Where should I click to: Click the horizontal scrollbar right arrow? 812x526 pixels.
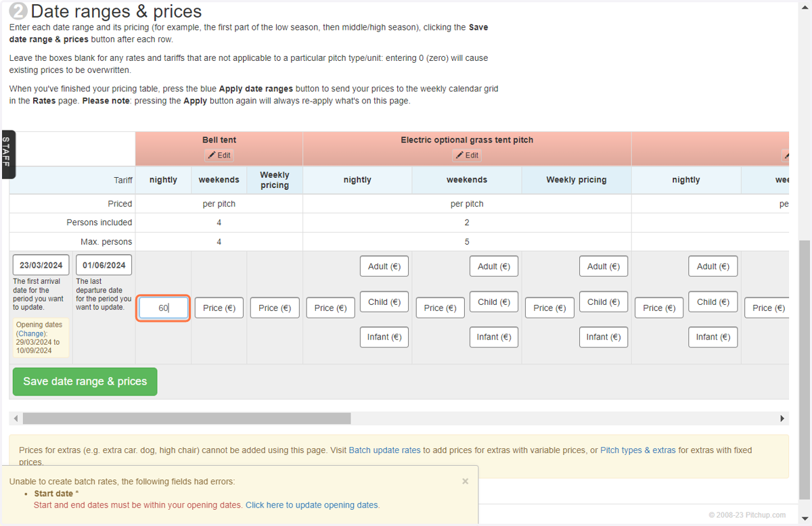[782, 419]
